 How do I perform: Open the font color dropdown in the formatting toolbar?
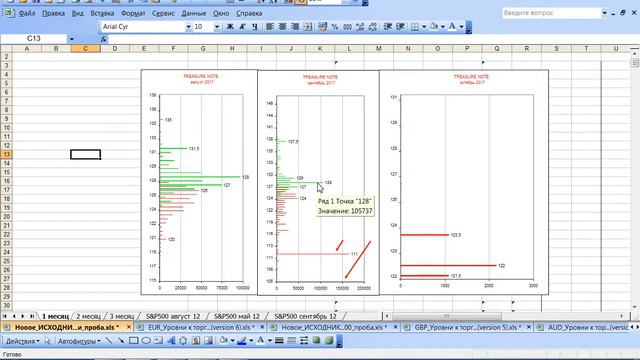coord(461,27)
